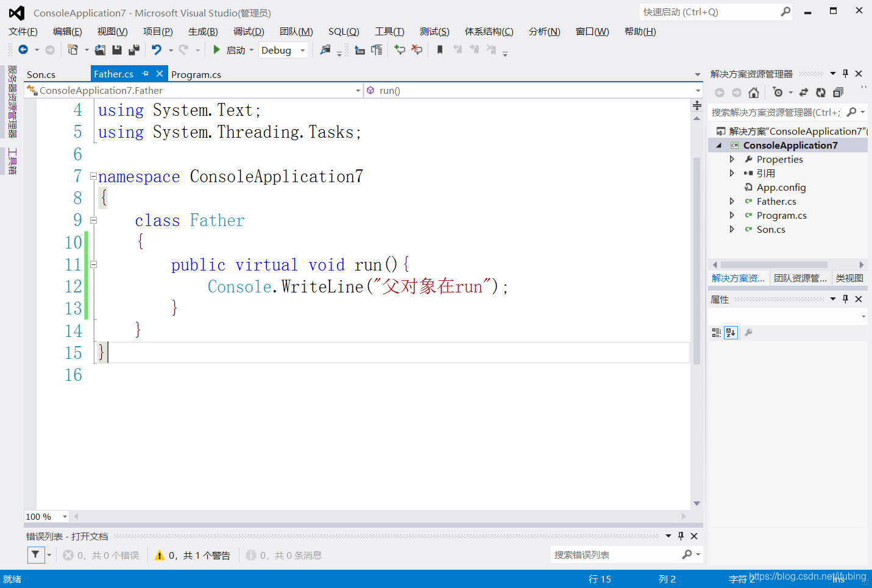Viewport: 872px width, 588px height.
Task: Open the 服务器资源管理器 side panel
Action: pyautogui.click(x=12, y=102)
